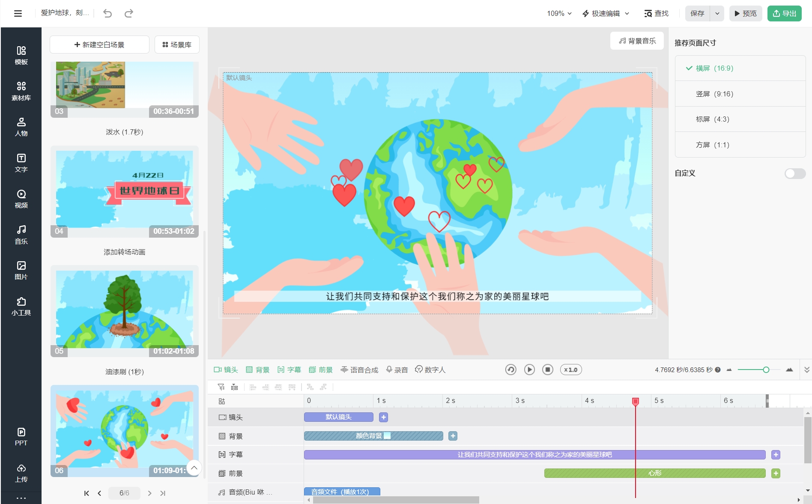This screenshot has height=504, width=812.
Task: Go to previous scene page
Action: (x=99, y=493)
